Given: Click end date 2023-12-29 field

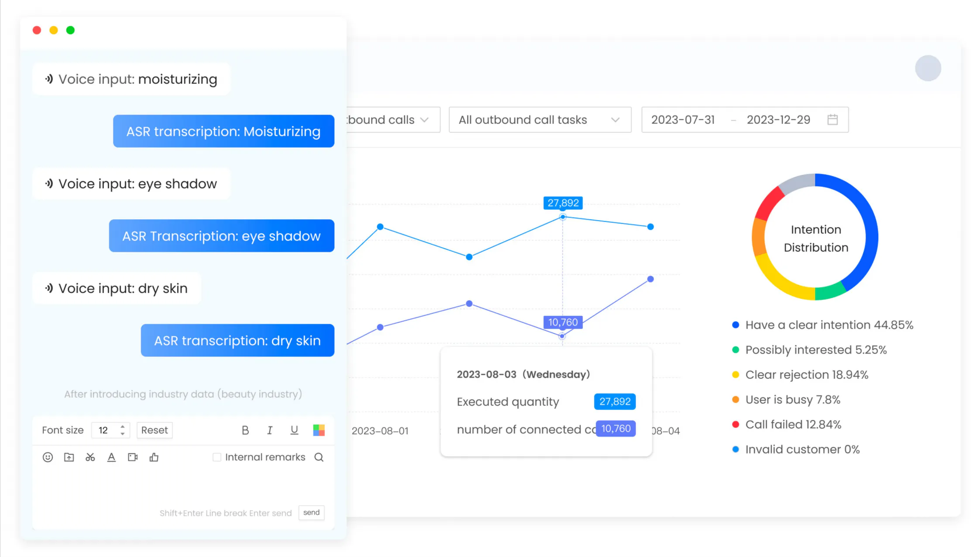Looking at the screenshot, I should tap(778, 120).
